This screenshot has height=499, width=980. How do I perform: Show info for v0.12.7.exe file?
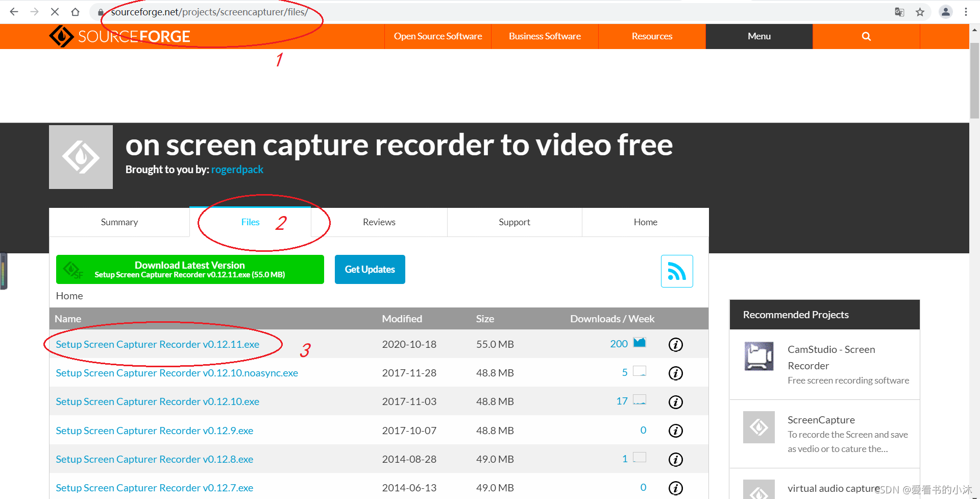click(x=675, y=488)
